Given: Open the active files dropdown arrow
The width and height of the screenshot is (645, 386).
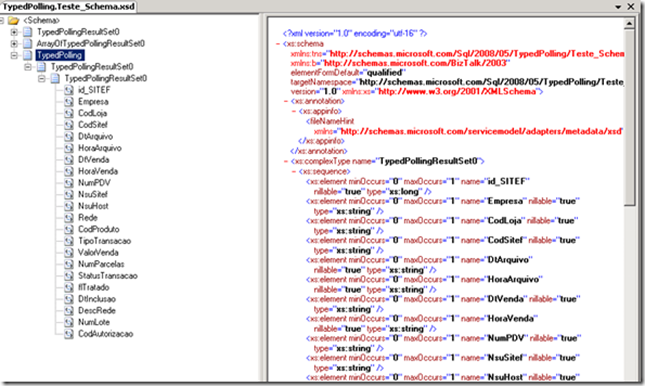Looking at the screenshot, I should point(618,7).
